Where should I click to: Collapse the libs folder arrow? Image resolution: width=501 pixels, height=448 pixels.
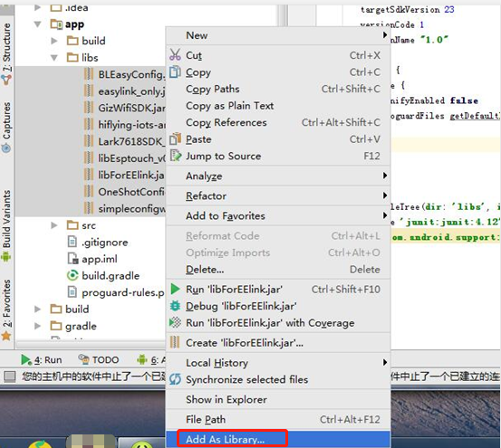tap(54, 58)
